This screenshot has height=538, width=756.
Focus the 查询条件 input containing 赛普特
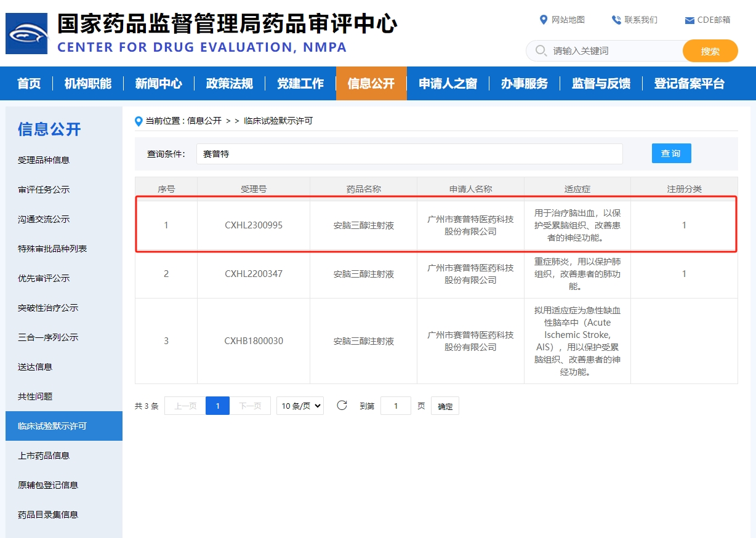coord(409,154)
